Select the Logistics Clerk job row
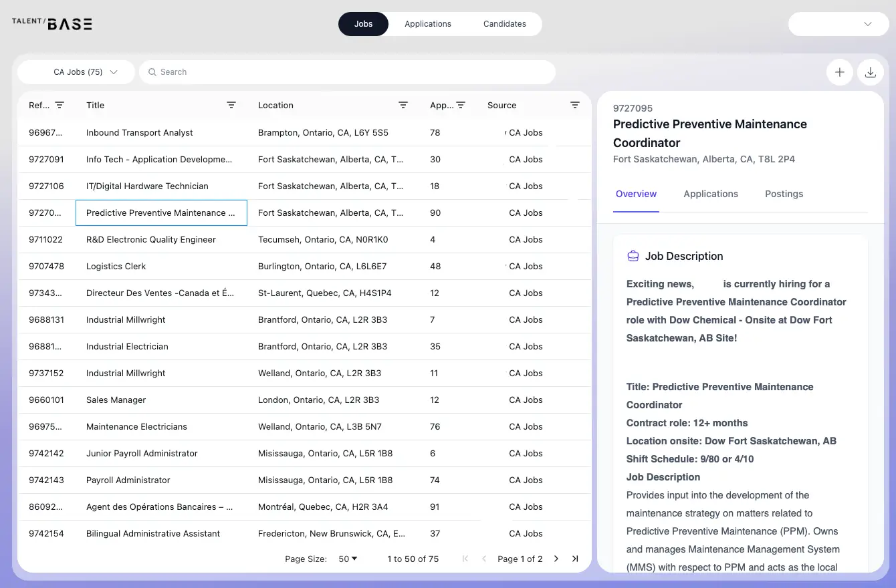 click(x=304, y=266)
